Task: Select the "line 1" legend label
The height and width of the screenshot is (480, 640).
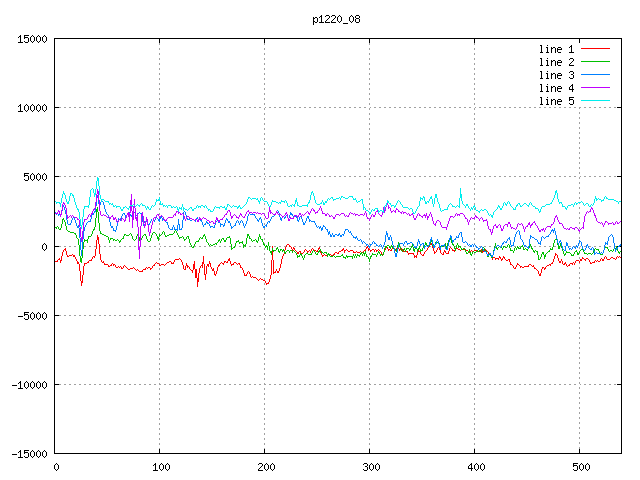Action: [x=557, y=49]
